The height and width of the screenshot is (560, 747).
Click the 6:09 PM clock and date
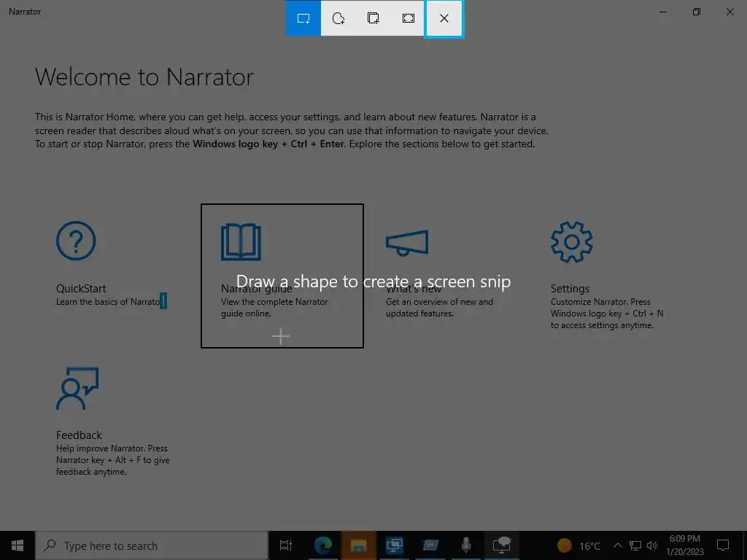point(684,545)
